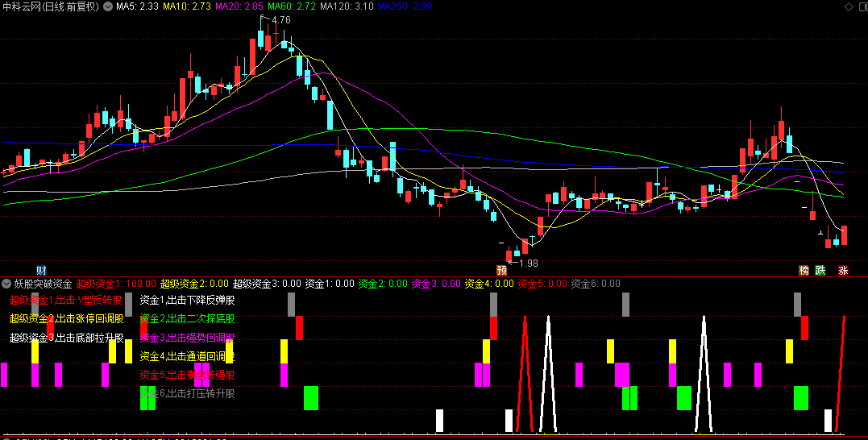The height and width of the screenshot is (440, 868).
Task: Select the 资金5: 0.00 value
Action: click(x=542, y=284)
